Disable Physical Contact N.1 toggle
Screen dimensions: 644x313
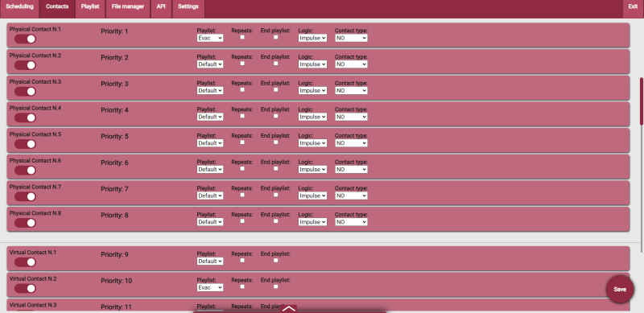pos(25,39)
